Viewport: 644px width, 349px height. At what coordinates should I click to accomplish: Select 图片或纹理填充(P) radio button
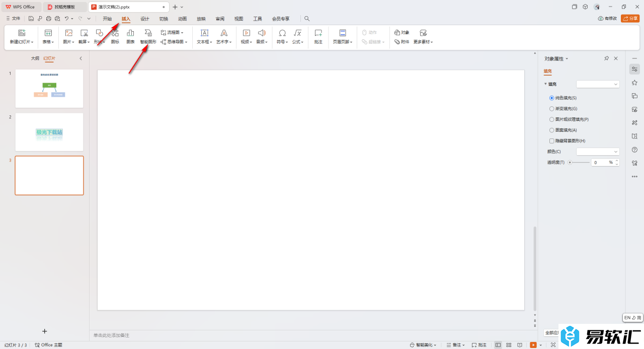[x=551, y=119]
